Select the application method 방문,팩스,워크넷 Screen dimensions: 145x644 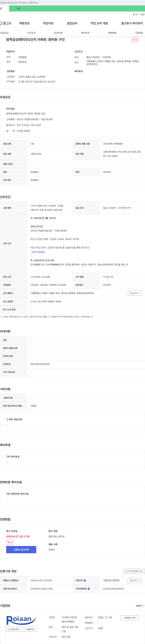point(56,536)
